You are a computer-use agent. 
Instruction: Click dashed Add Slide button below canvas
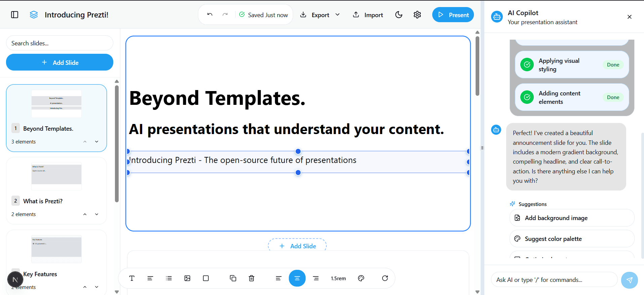pyautogui.click(x=297, y=246)
